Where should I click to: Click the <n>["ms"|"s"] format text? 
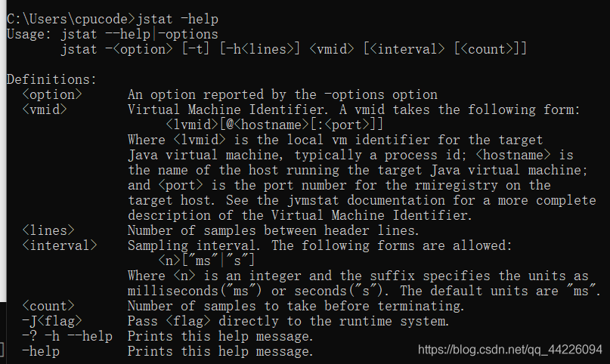click(206, 261)
